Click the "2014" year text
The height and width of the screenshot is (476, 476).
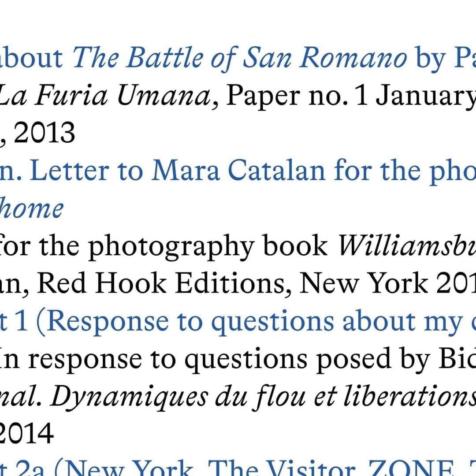point(26,435)
